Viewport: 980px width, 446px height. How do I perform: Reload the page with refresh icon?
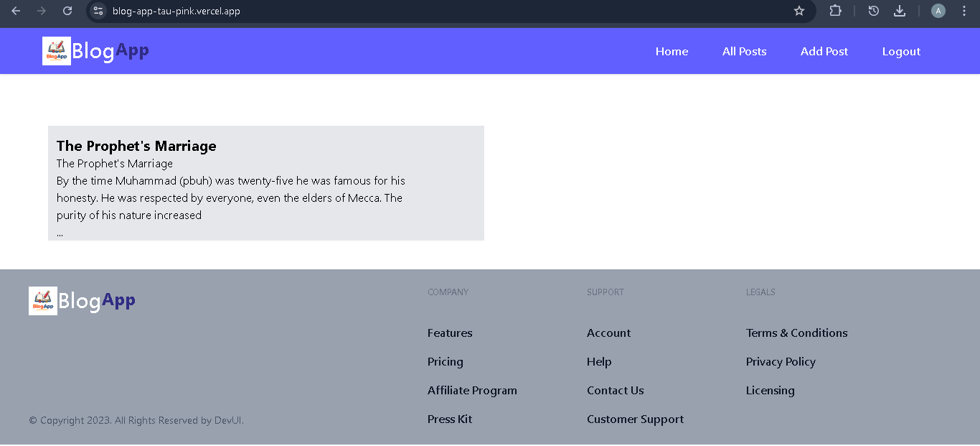(x=67, y=11)
